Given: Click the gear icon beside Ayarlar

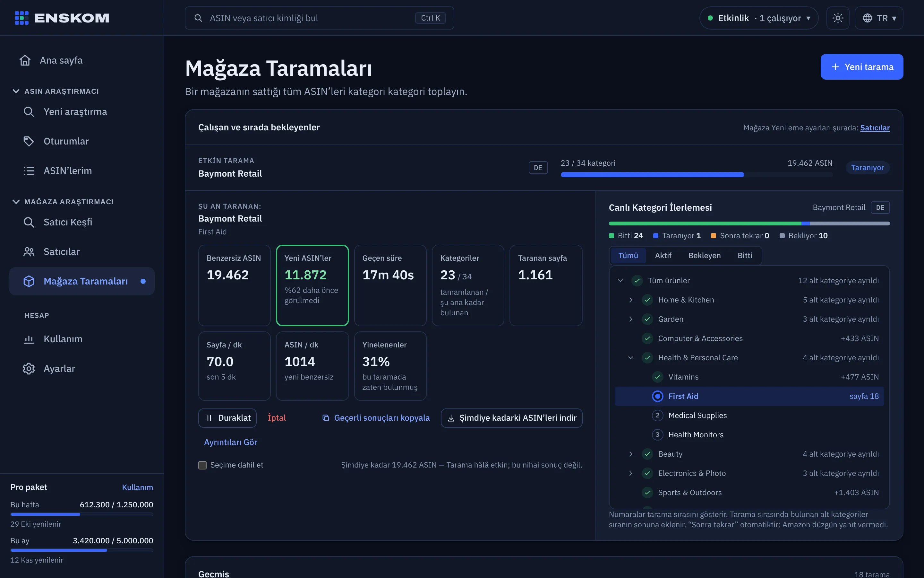Looking at the screenshot, I should [x=29, y=369].
